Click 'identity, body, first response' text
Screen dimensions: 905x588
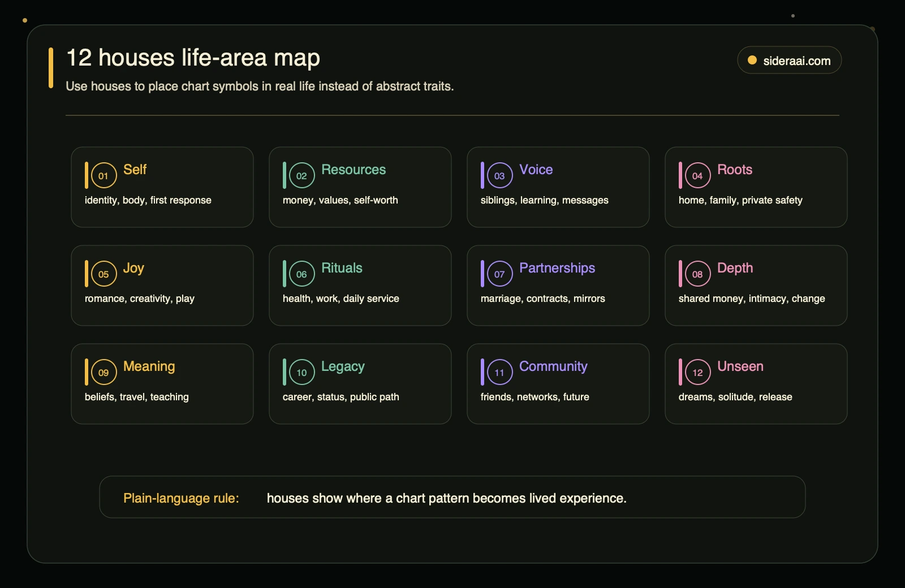click(x=148, y=200)
